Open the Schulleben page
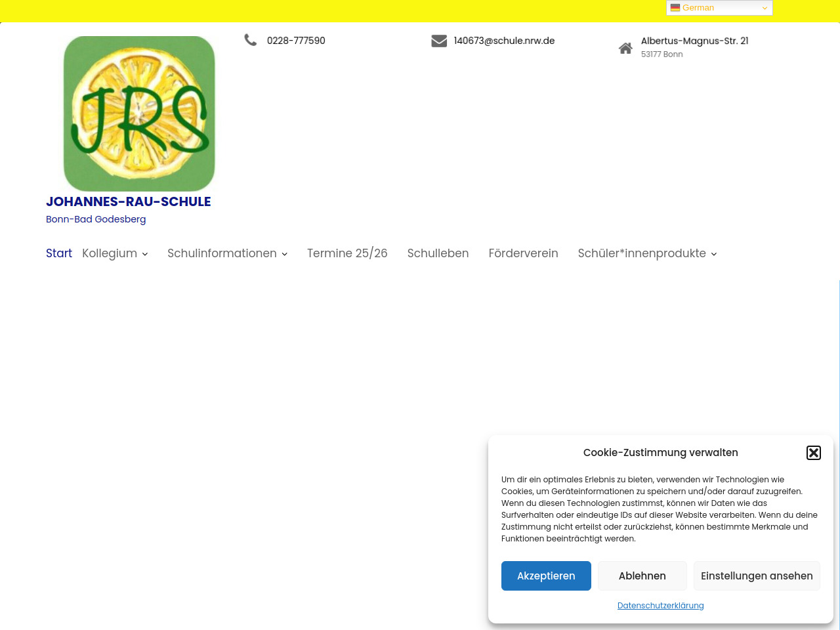Image resolution: width=840 pixels, height=630 pixels. pyautogui.click(x=438, y=253)
